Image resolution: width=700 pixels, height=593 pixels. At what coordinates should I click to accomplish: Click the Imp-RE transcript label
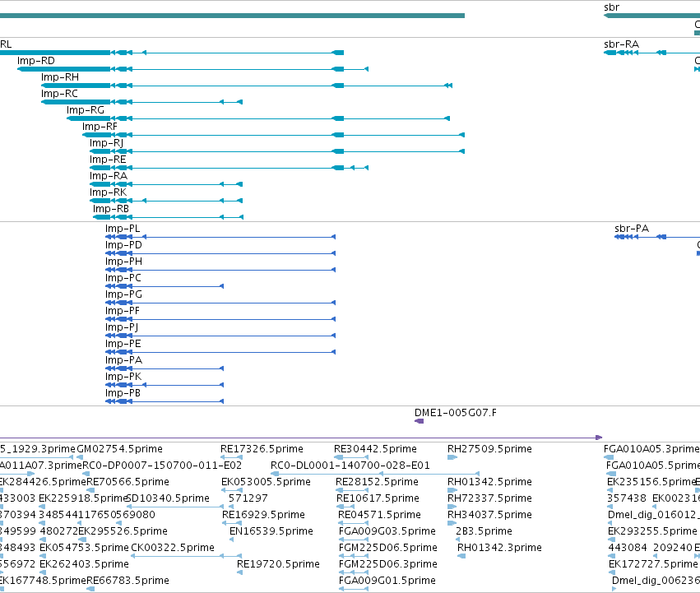[108, 160]
